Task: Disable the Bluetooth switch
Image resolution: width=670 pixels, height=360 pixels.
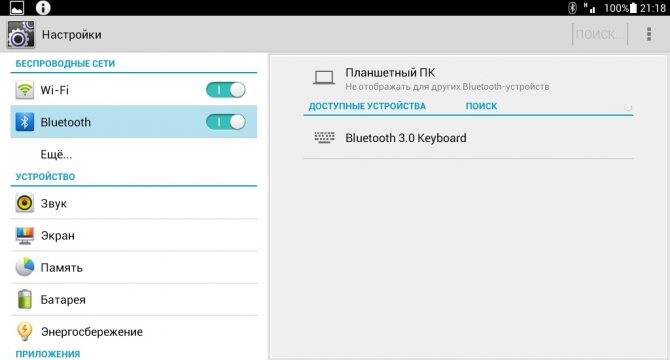Action: click(x=226, y=122)
